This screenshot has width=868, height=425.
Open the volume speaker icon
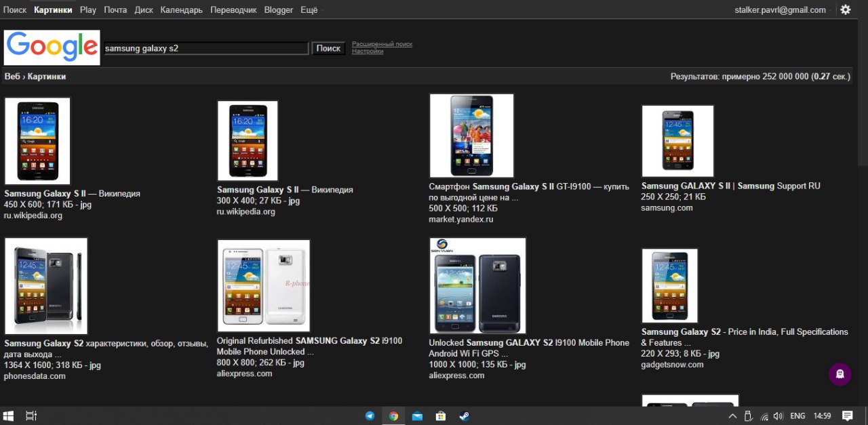778,416
